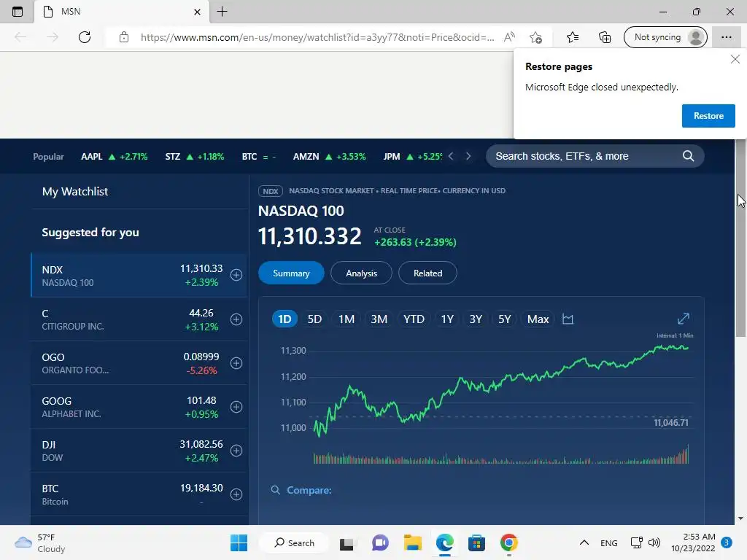Click the stock search magnifier icon
The image size is (747, 560).
(689, 156)
